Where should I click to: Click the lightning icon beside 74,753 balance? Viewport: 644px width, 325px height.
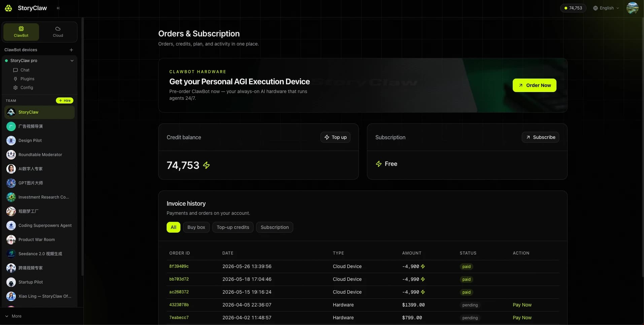(x=206, y=165)
